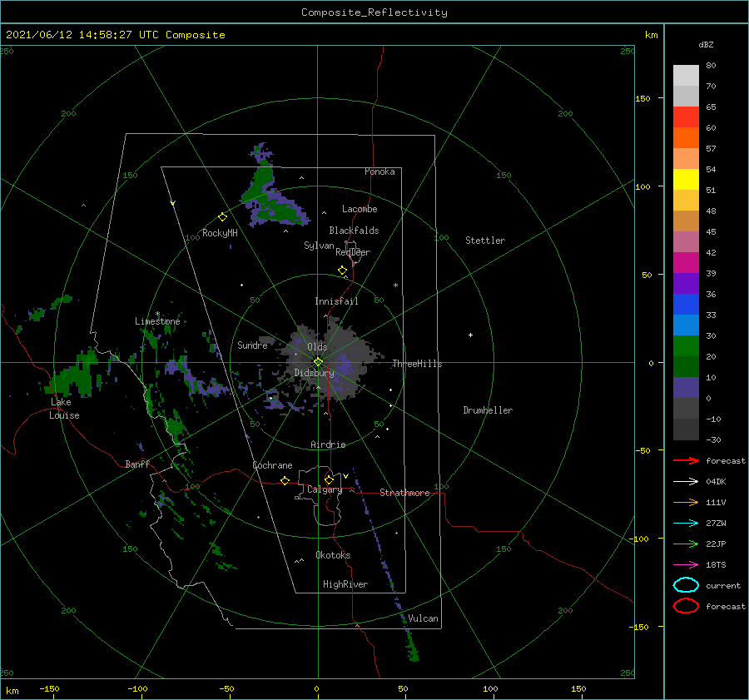Viewport: 749px width, 700px height.
Task: Click the yellow diamond marker near Cochrane
Action: pos(285,480)
